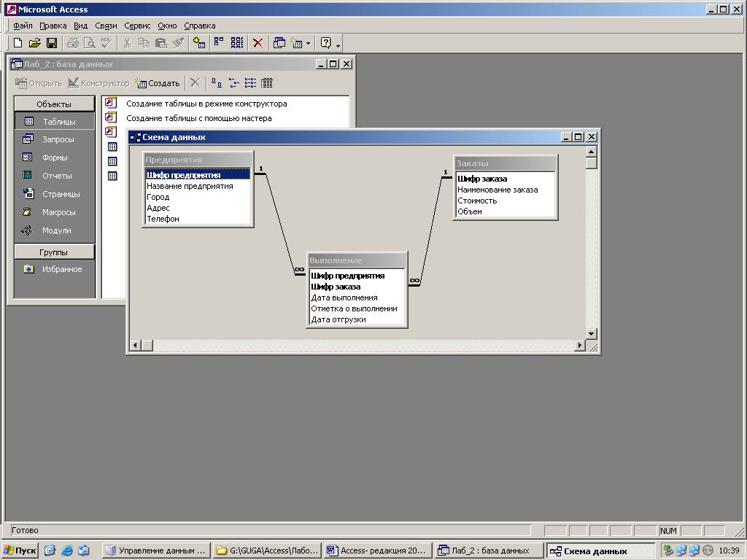Run the spelling check icon
747x560 pixels.
pyautogui.click(x=107, y=43)
